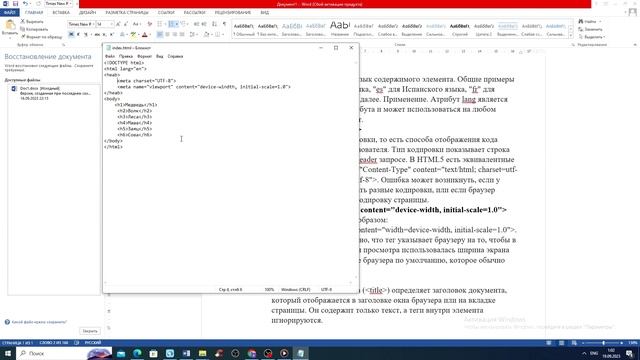This screenshot has height=360, width=640.
Task: Switch to the ДИЗАЙН ribbon tab
Action: tap(87, 13)
